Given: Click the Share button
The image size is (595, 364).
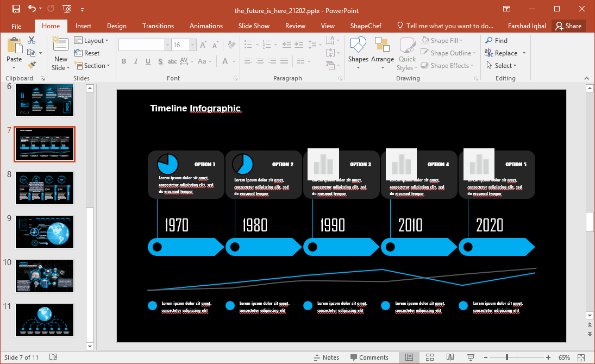Looking at the screenshot, I should [568, 26].
